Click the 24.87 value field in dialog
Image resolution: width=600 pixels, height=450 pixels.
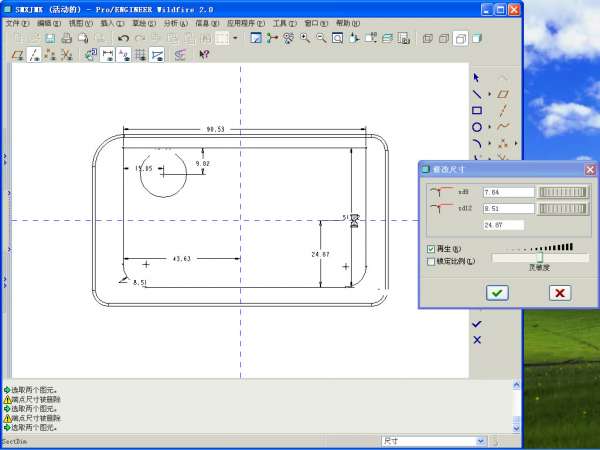pyautogui.click(x=504, y=225)
